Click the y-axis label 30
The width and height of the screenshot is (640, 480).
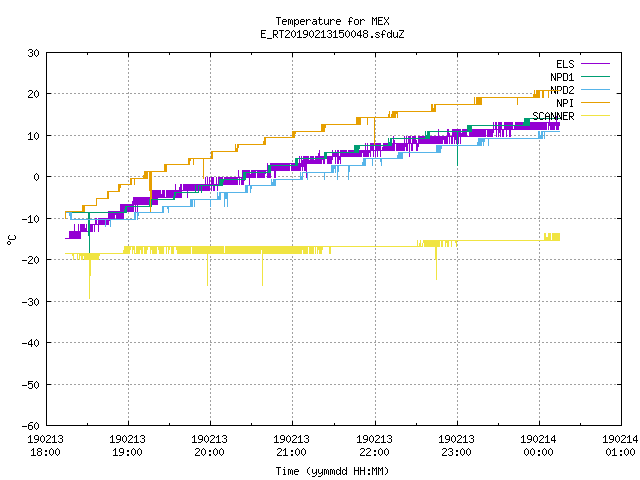pos(33,53)
